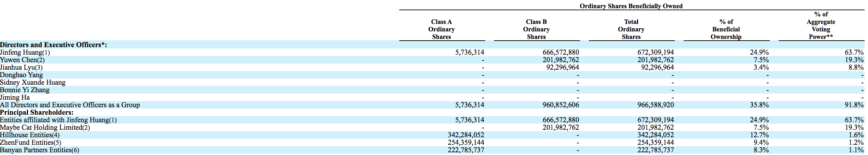Click the Ordinary Shares Beneficially Owned header
The width and height of the screenshot is (868, 155).
pos(631,6)
